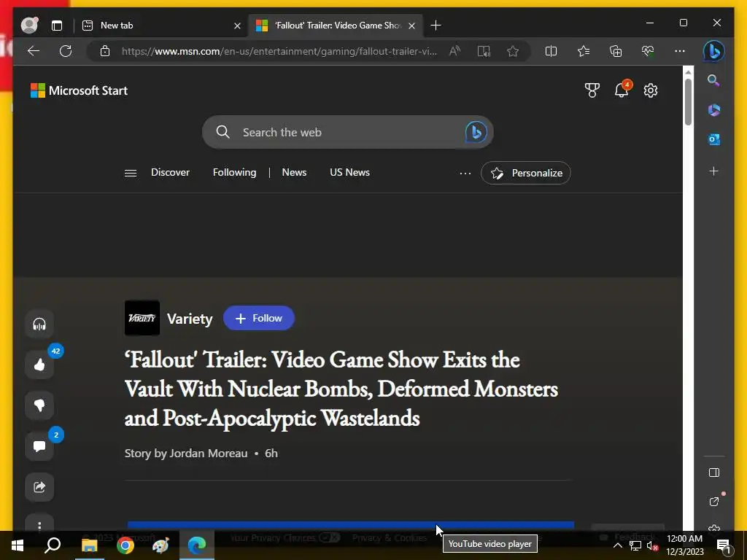
Task: Open Edge Settings and more menu
Action: click(x=680, y=51)
